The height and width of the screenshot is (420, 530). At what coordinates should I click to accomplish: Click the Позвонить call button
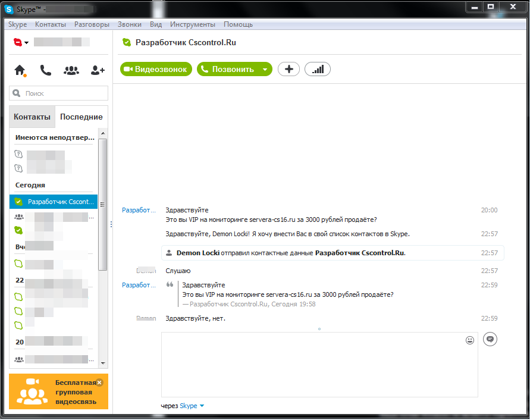(228, 70)
